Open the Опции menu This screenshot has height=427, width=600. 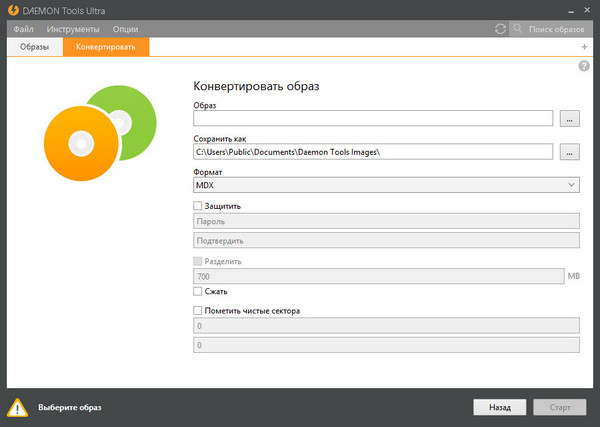click(x=126, y=29)
